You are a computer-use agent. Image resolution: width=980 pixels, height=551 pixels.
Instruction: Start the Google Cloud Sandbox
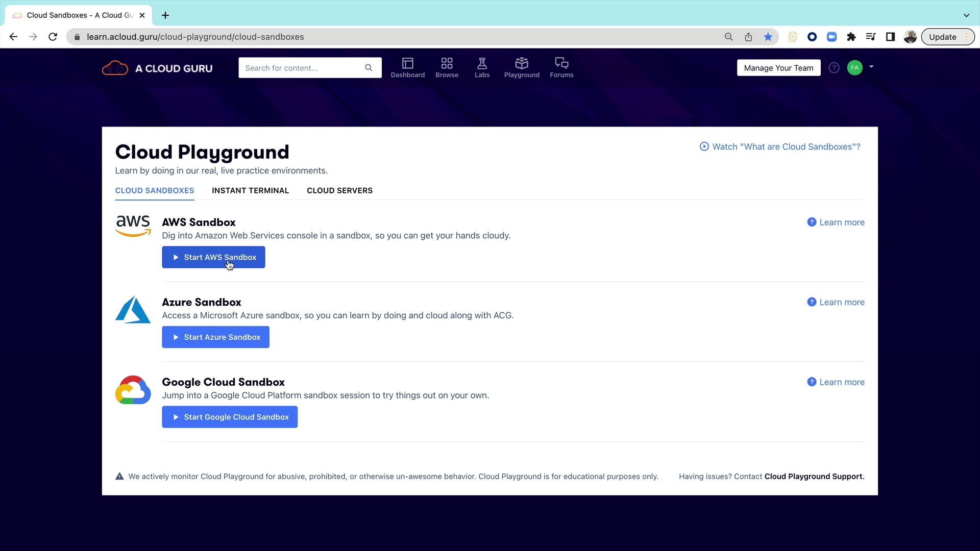pos(230,417)
